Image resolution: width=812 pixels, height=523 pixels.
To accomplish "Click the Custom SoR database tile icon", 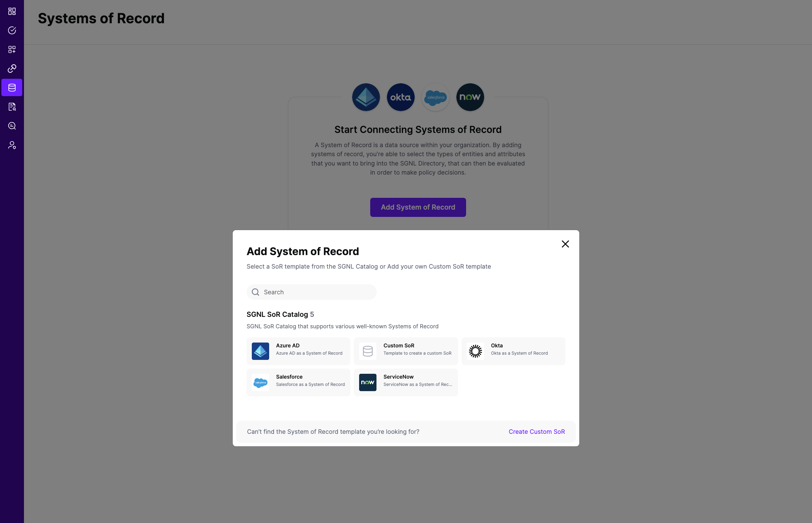I will 368,351.
